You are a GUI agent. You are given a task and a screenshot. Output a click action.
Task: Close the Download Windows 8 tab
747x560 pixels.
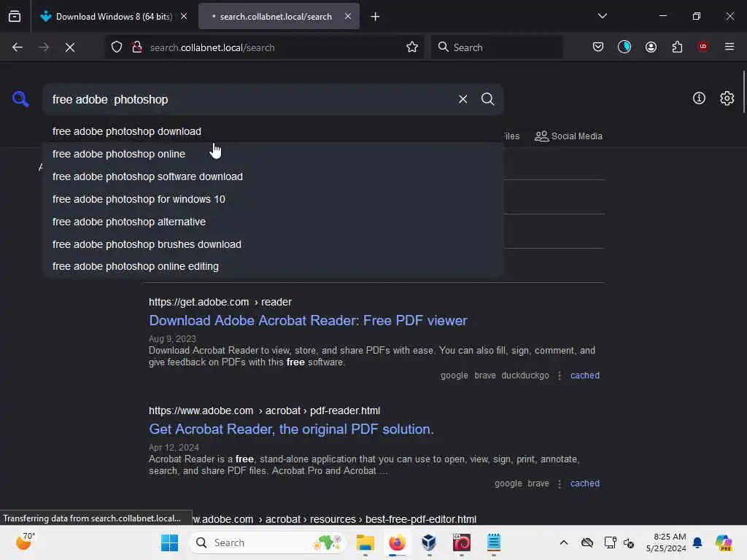point(184,16)
